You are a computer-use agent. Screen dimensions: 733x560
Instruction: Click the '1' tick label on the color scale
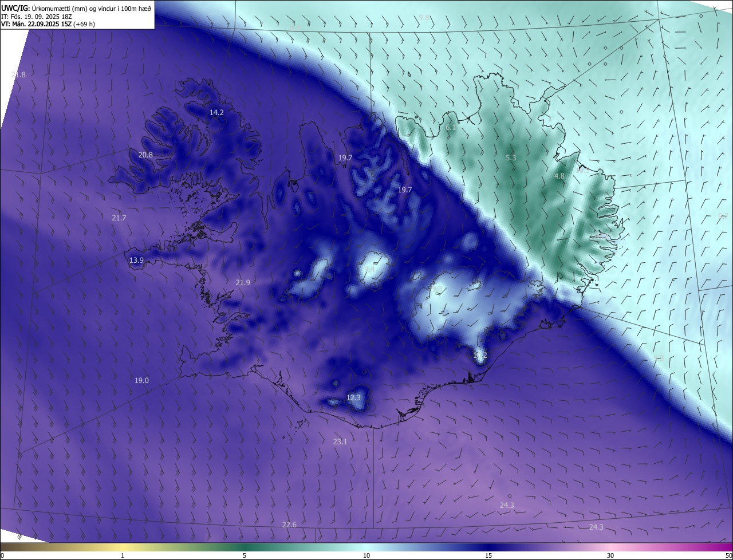click(123, 555)
